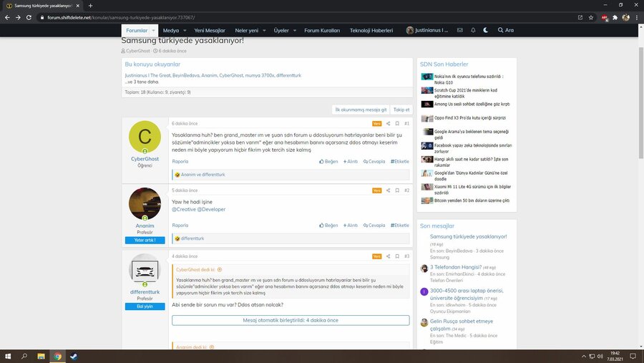Reply to CyberGhost's post with Cevapla

(374, 162)
